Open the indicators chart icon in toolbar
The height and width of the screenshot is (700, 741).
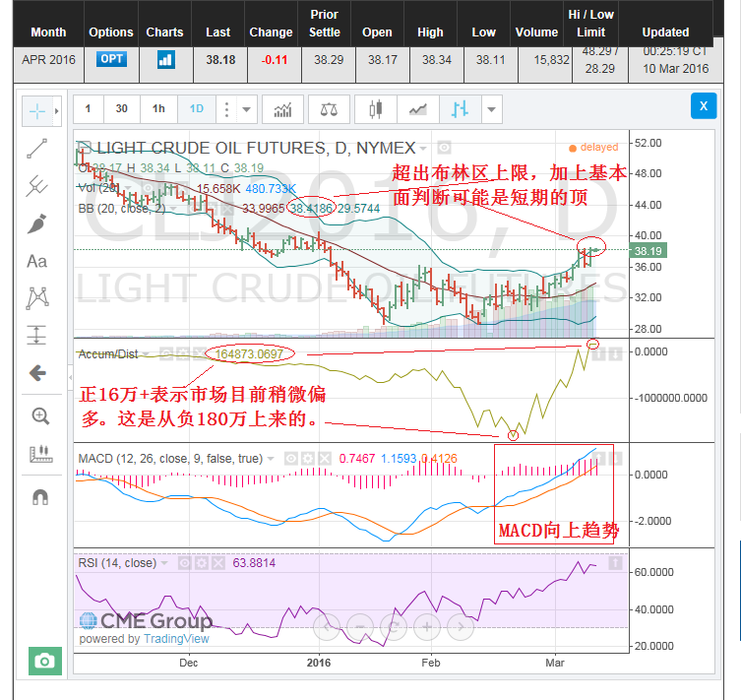pyautogui.click(x=282, y=108)
